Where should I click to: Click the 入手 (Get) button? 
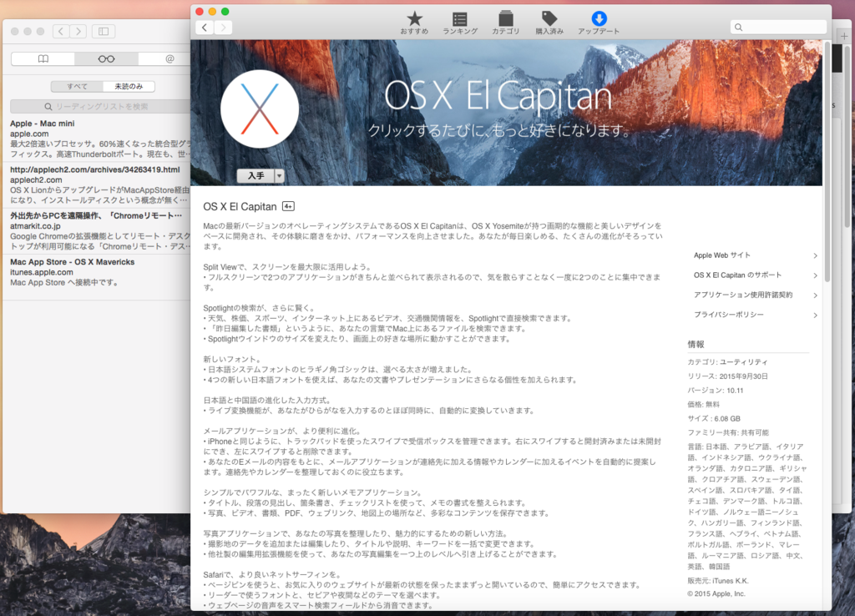coord(255,175)
